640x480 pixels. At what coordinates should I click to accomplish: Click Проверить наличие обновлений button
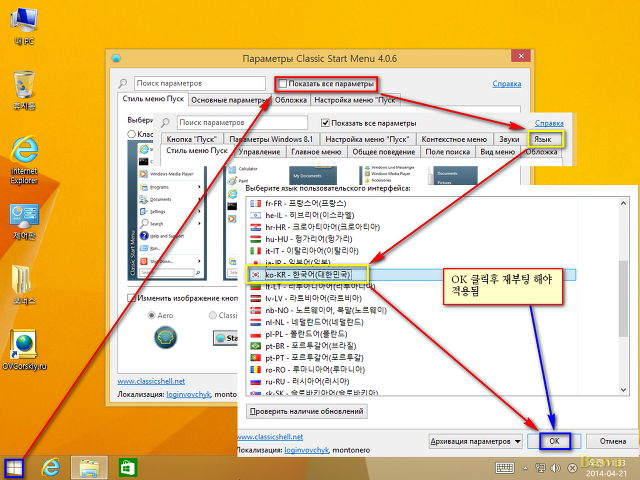click(x=307, y=411)
